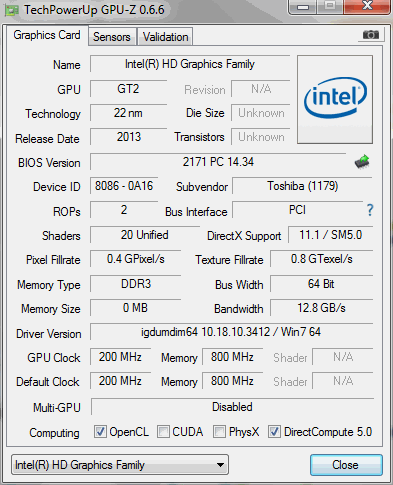Open the Intel(R) HD Graphics Family dropdown
Image resolution: width=393 pixels, height=485 pixels.
[120, 465]
